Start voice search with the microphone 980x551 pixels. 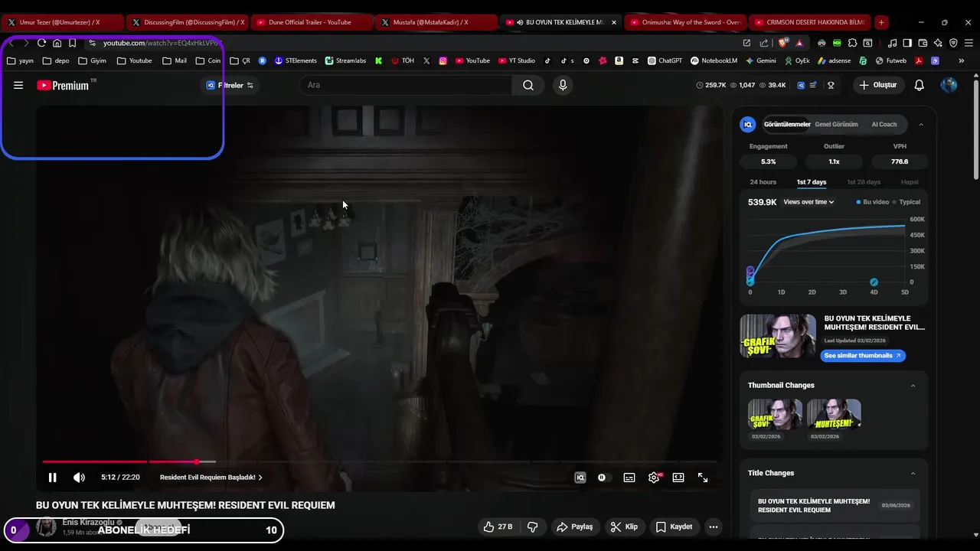point(563,85)
